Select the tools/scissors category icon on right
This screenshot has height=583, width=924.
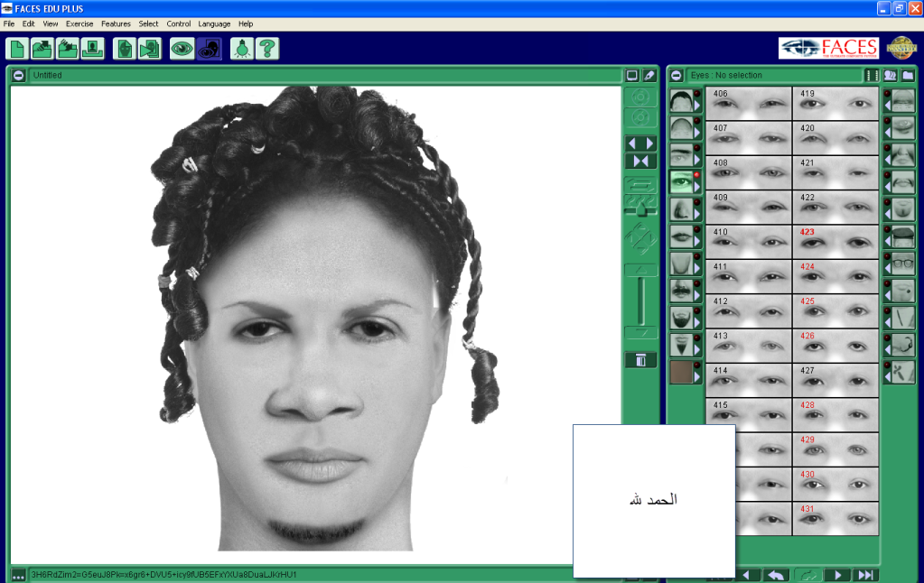click(x=903, y=372)
